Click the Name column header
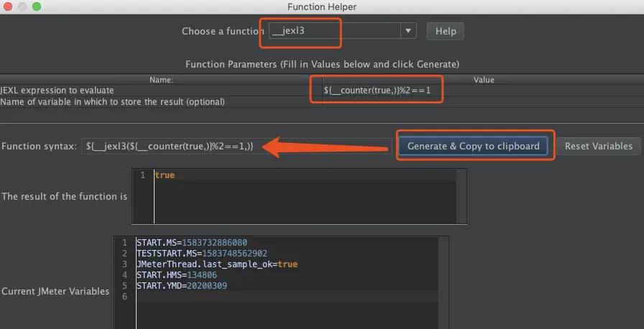 click(161, 80)
